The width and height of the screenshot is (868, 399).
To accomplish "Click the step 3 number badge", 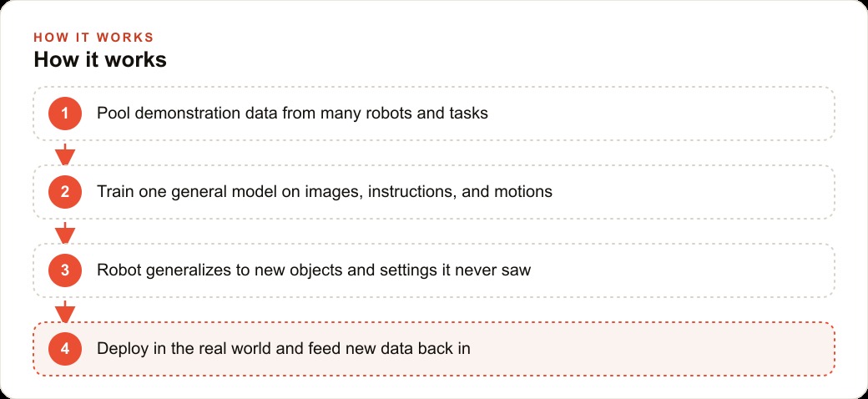I will point(65,270).
